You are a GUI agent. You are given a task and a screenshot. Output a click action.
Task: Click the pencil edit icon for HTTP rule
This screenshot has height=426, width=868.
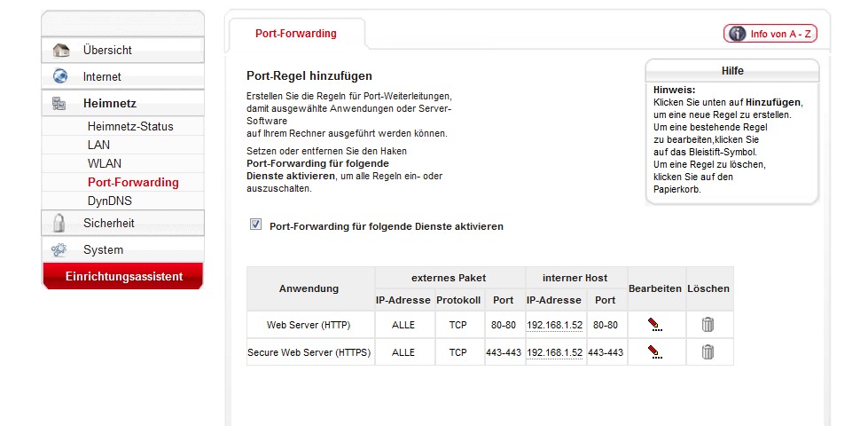click(654, 325)
